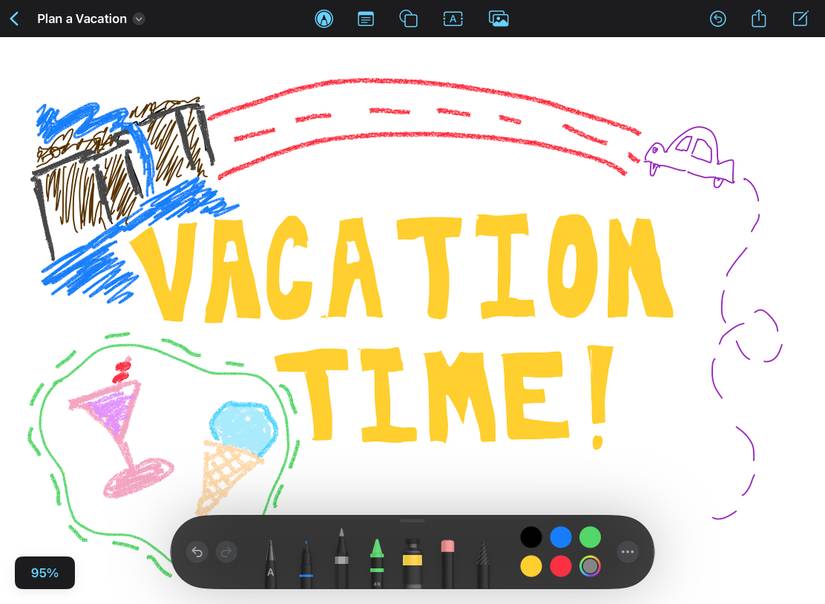Select the fine-tip pen tool
This screenshot has height=604, width=825.
306,560
